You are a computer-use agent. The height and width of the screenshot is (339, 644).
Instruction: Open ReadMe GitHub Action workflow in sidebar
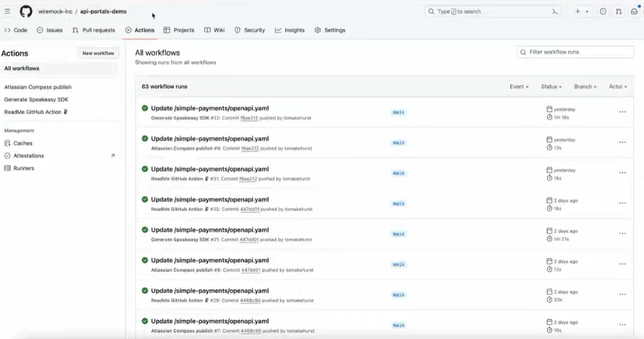click(x=36, y=112)
